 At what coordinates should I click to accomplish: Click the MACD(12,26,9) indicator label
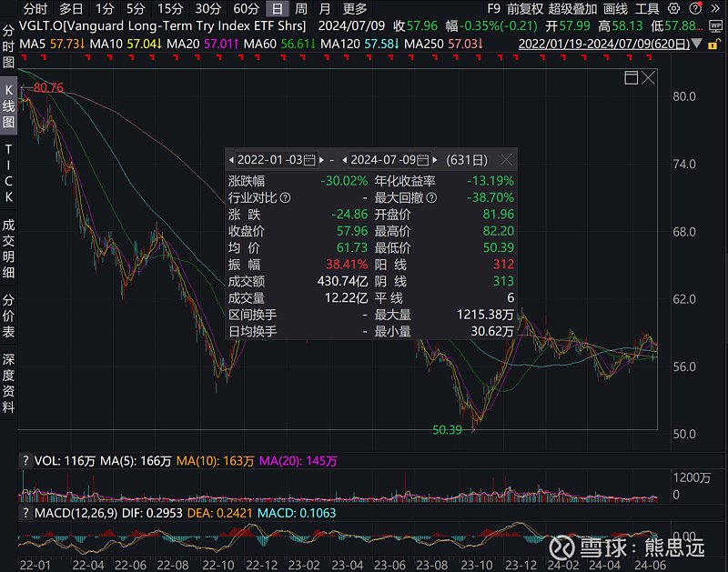(76, 513)
